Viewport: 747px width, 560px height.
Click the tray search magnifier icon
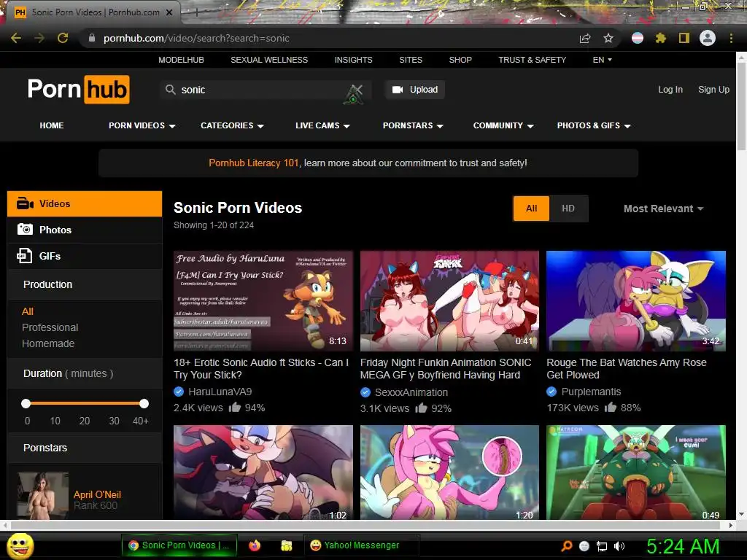point(566,546)
